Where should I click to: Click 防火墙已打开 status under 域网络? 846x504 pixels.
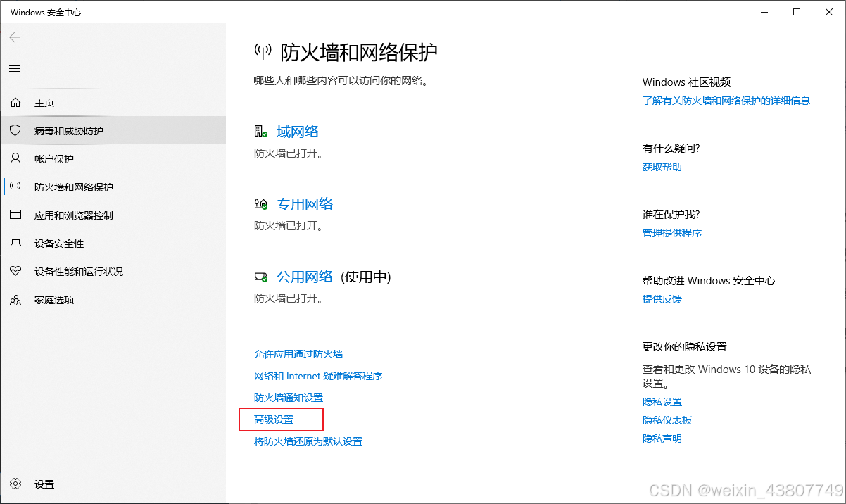point(289,153)
